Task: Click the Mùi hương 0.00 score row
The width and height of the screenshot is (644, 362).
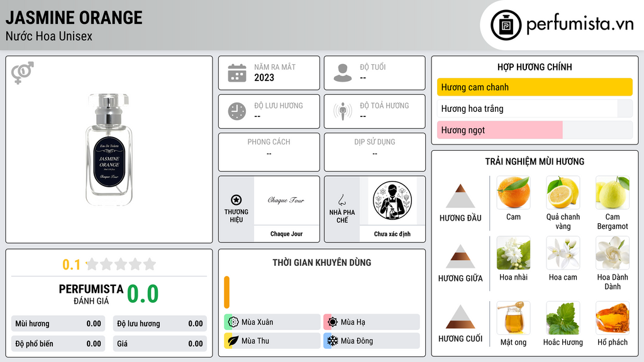Action: (58, 324)
